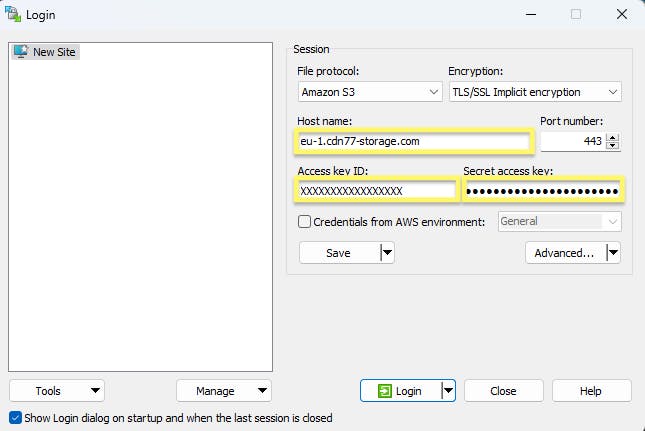645x431 pixels.
Task: Open the Save button dropdown arrow
Action: pos(387,253)
